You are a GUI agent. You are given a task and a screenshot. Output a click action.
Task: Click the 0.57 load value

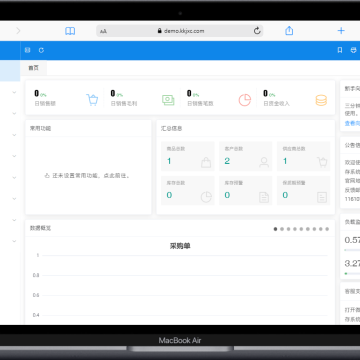[352, 240]
